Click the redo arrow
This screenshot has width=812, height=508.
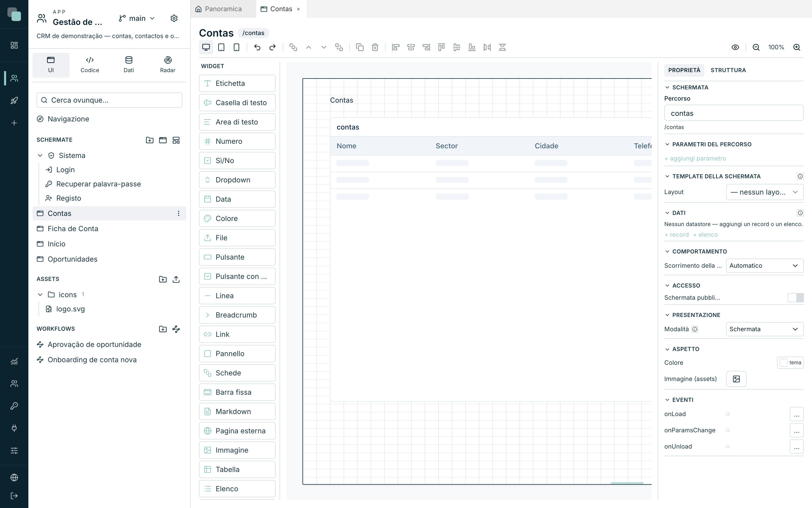273,47
